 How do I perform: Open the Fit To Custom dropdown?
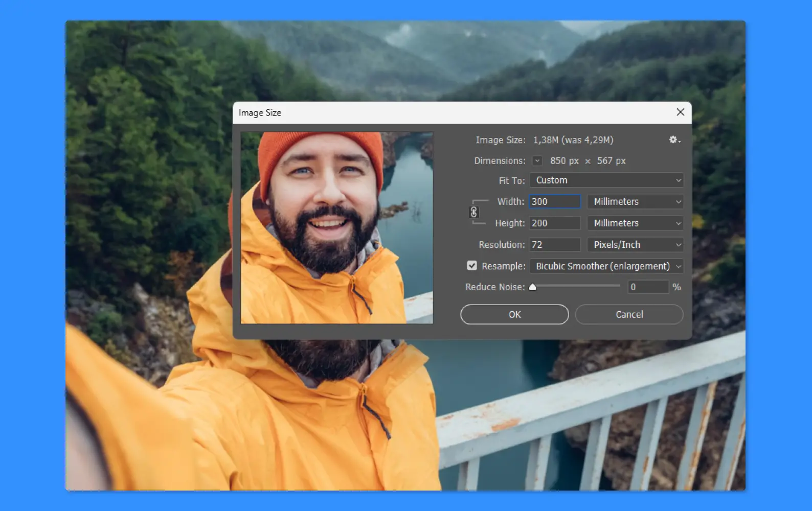point(606,180)
